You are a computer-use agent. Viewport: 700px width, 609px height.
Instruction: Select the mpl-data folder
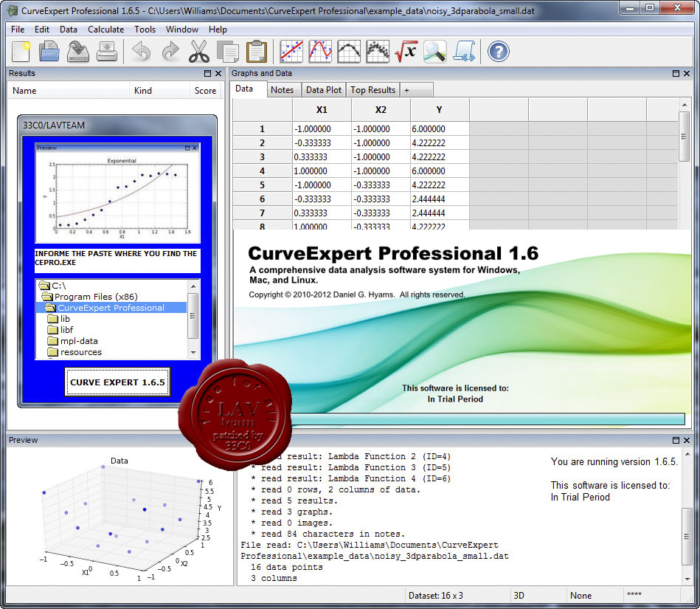pyautogui.click(x=73, y=341)
